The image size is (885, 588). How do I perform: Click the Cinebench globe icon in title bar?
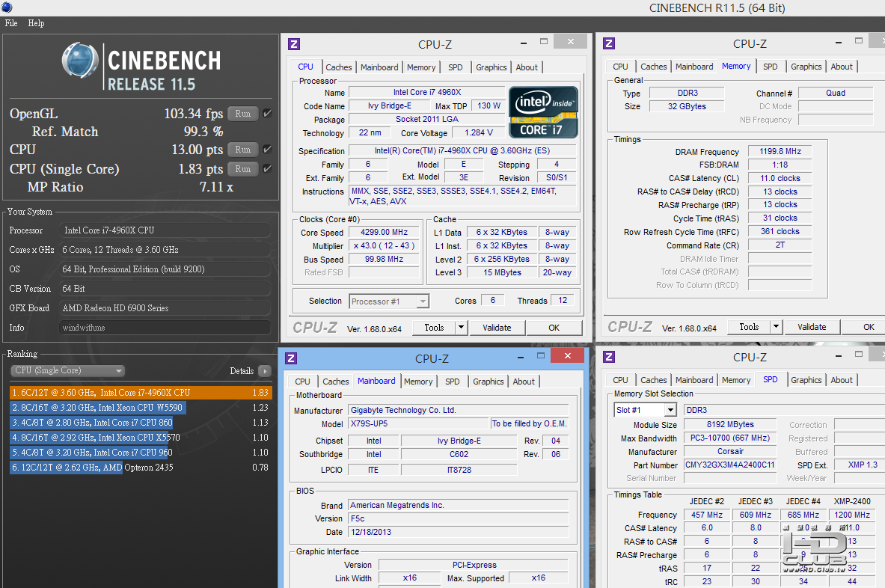7,7
